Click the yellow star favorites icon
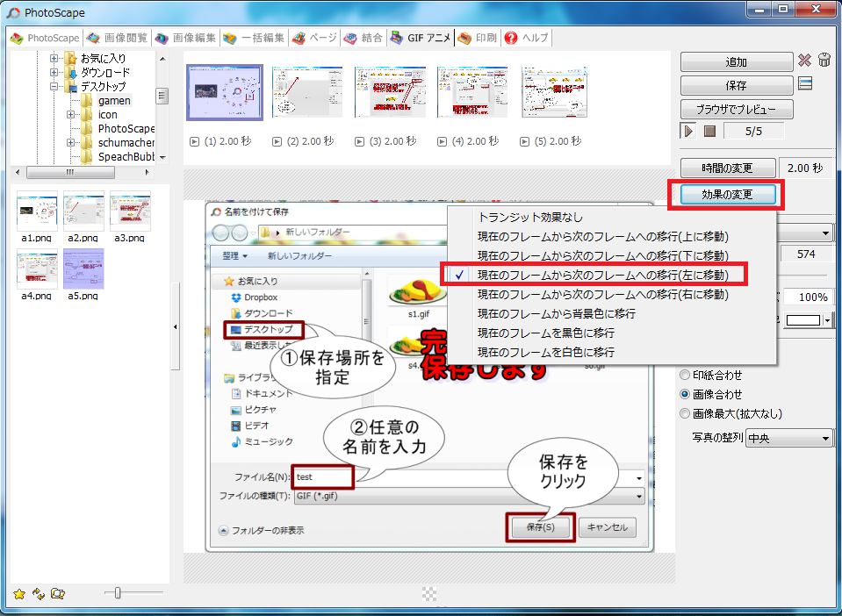The width and height of the screenshot is (842, 616). pos(19,594)
